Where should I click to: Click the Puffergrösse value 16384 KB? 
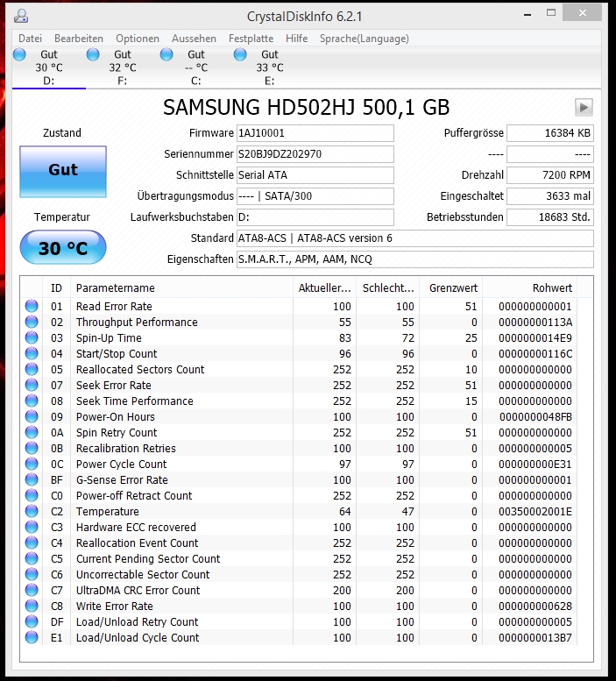550,133
